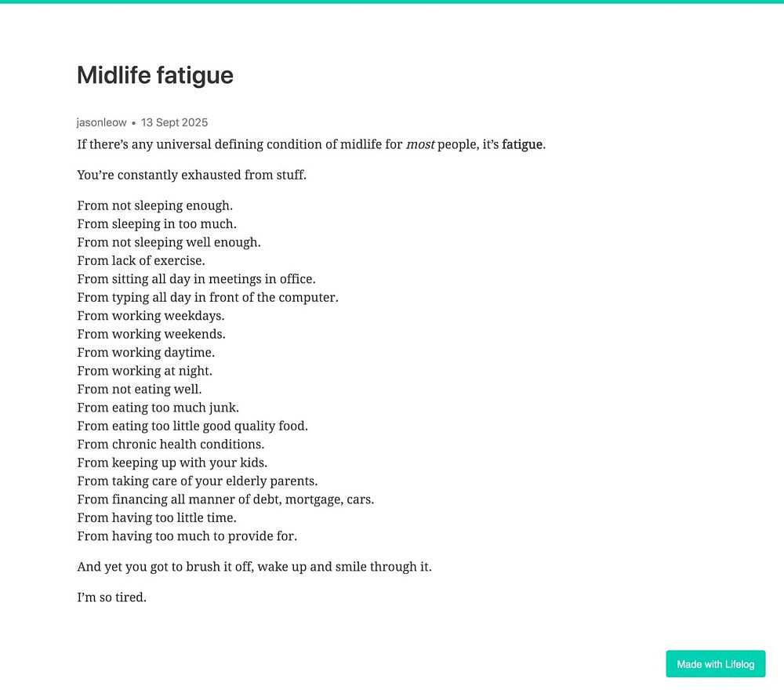This screenshot has height=693, width=784.
Task: Click the line 'From working at night.'
Action: click(144, 371)
